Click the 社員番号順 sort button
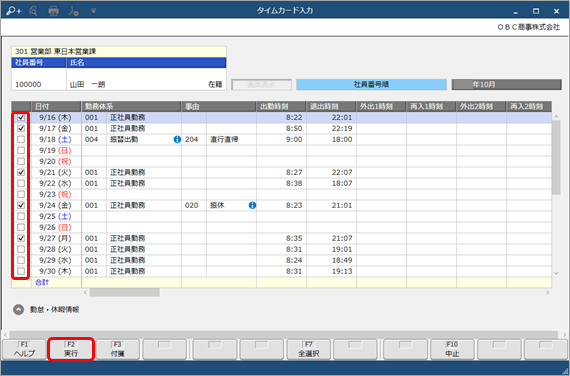570x376 pixels. [371, 84]
